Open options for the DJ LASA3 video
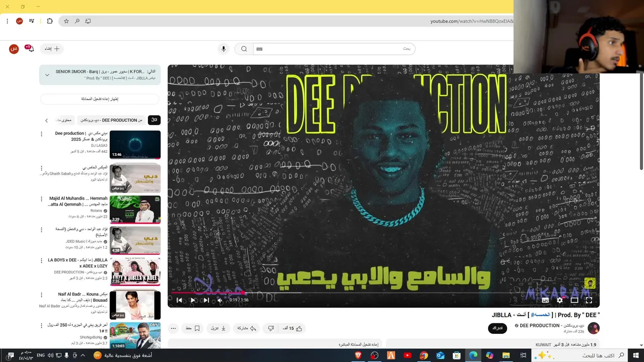This screenshot has height=362, width=644. click(42, 134)
